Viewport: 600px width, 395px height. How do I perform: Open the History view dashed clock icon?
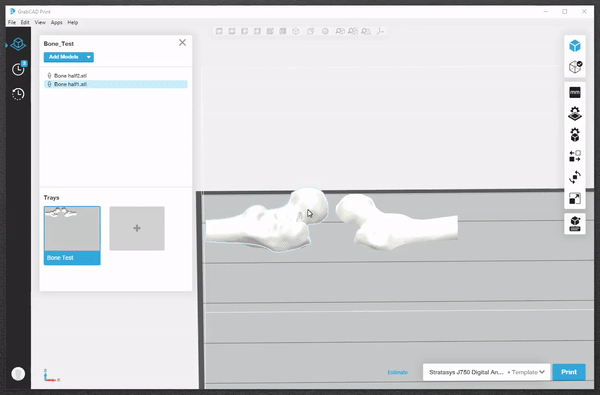(18, 94)
